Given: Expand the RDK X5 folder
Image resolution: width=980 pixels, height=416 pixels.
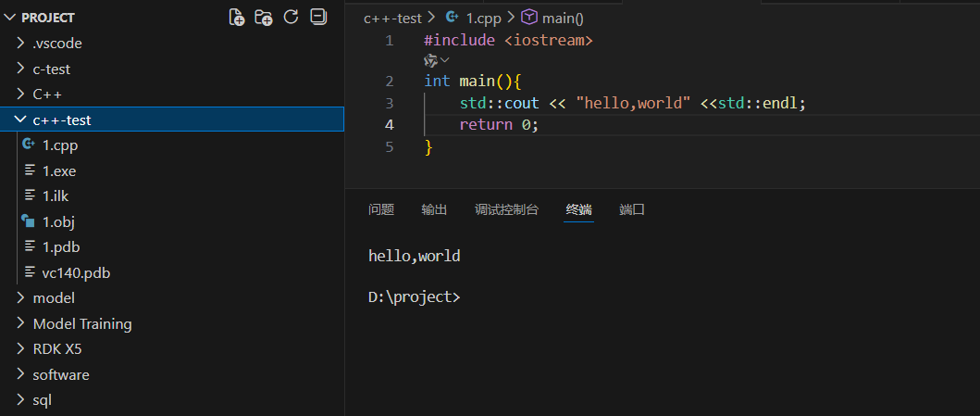Looking at the screenshot, I should click(63, 349).
